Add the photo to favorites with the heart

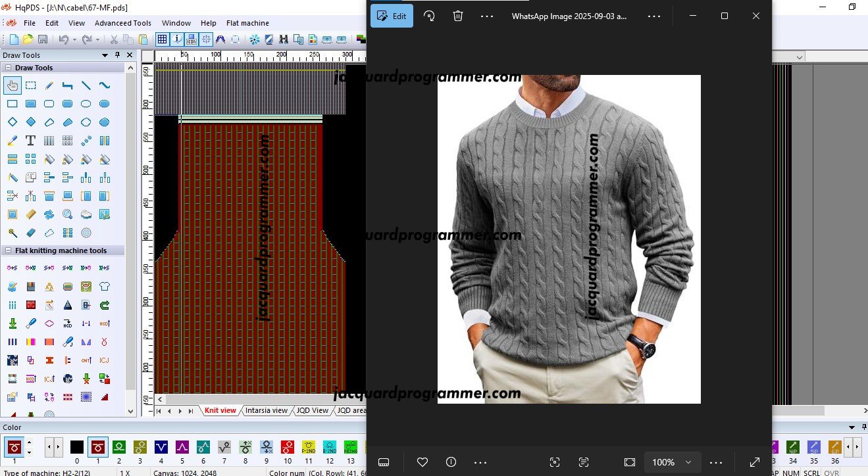point(422,462)
